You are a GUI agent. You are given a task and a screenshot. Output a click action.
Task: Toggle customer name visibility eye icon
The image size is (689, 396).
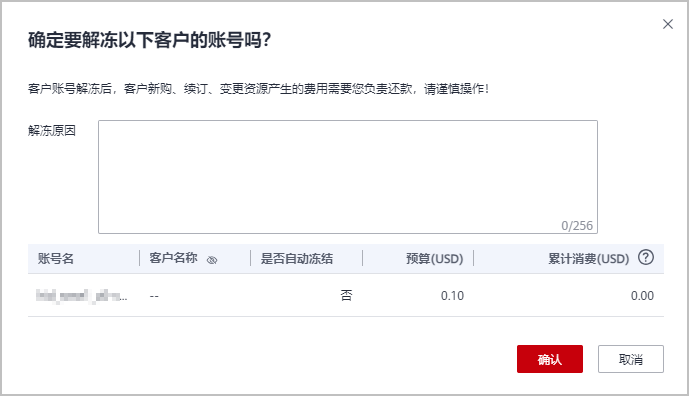point(212,260)
